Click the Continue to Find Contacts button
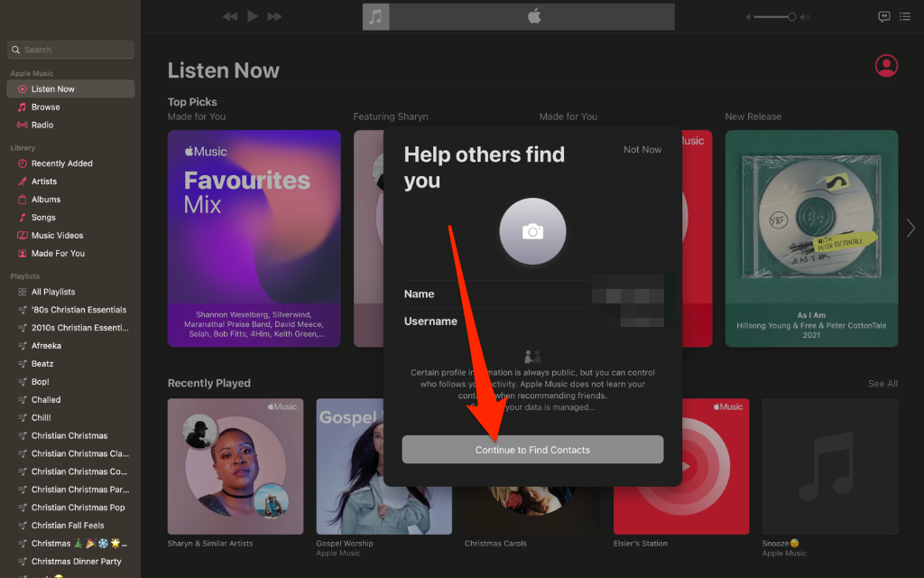 pos(532,450)
